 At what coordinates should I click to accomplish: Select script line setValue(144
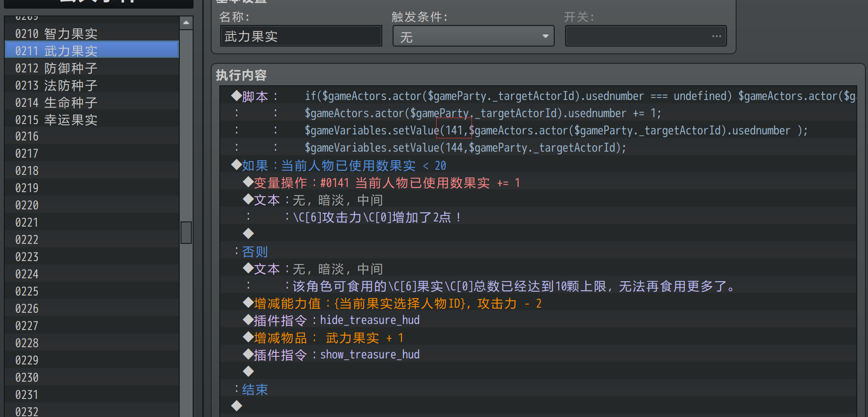(538, 147)
